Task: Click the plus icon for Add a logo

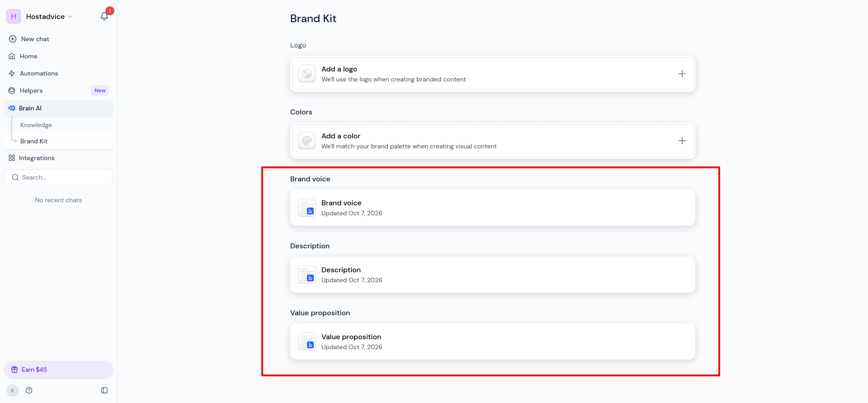Action: tap(682, 74)
